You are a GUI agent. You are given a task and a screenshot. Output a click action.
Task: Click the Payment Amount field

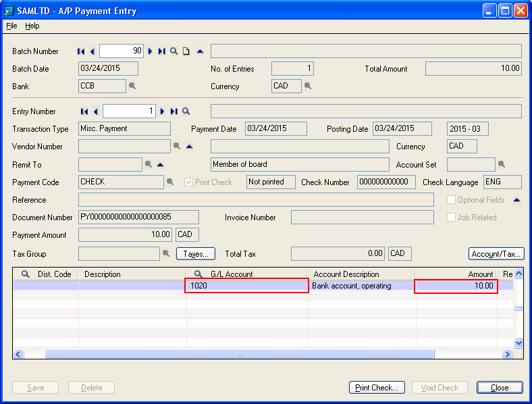[125, 234]
